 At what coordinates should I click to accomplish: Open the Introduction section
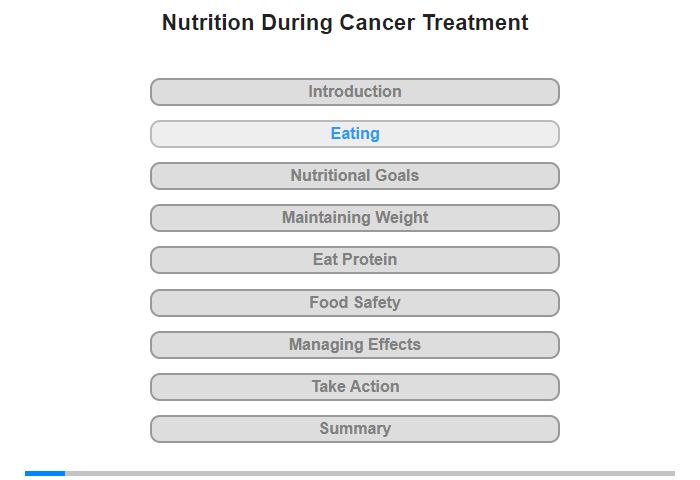354,92
